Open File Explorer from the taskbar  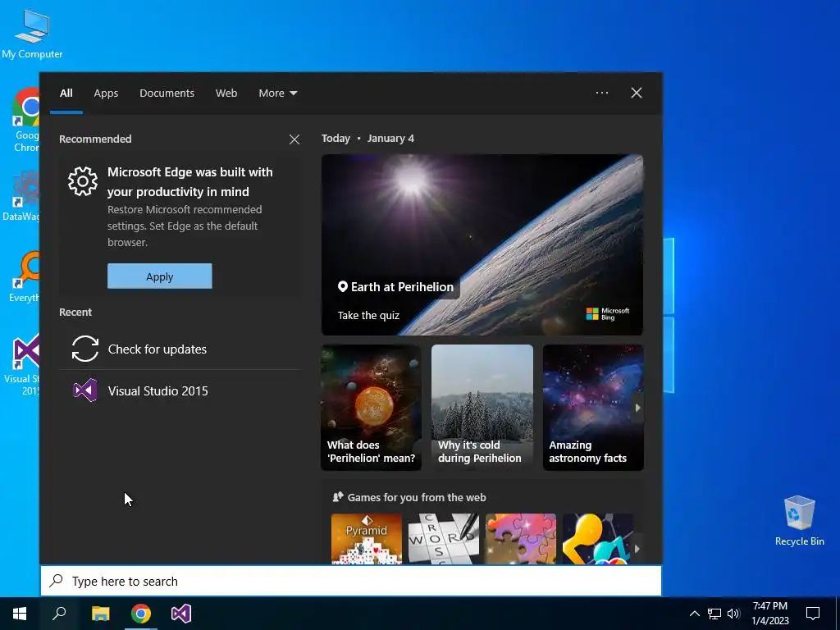coord(100,614)
